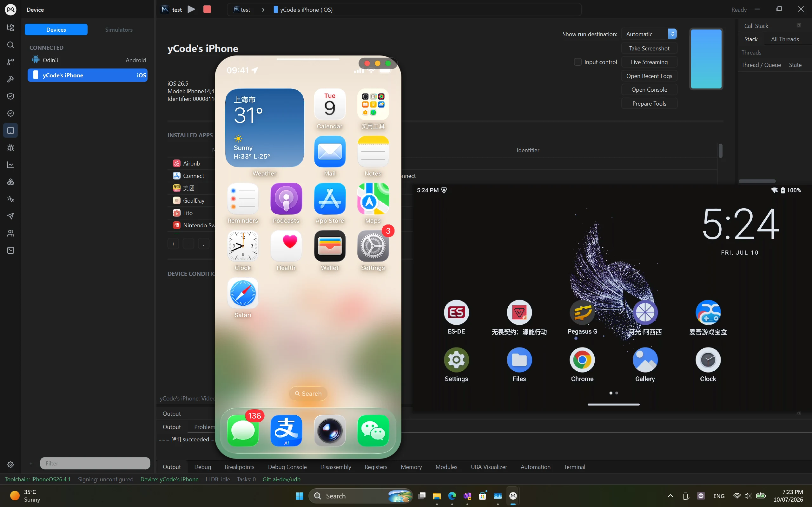This screenshot has height=507, width=812.
Task: Open WeChat in the iPhone dock
Action: point(373,431)
